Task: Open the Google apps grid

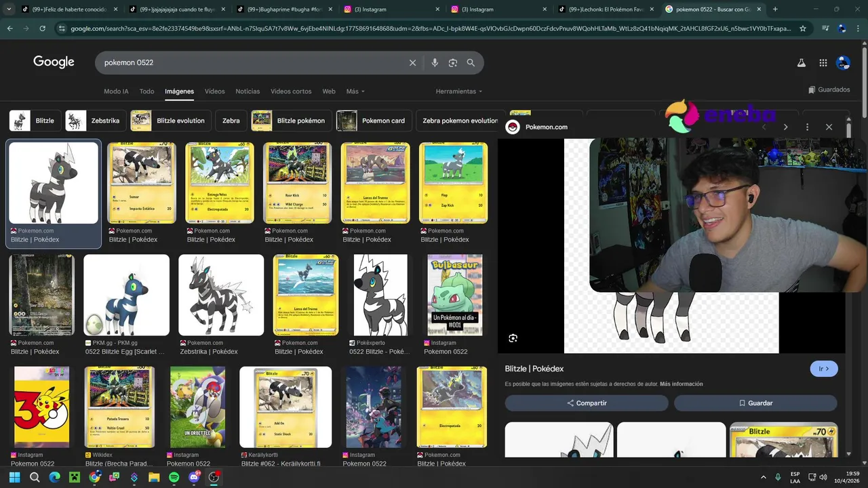Action: (823, 62)
